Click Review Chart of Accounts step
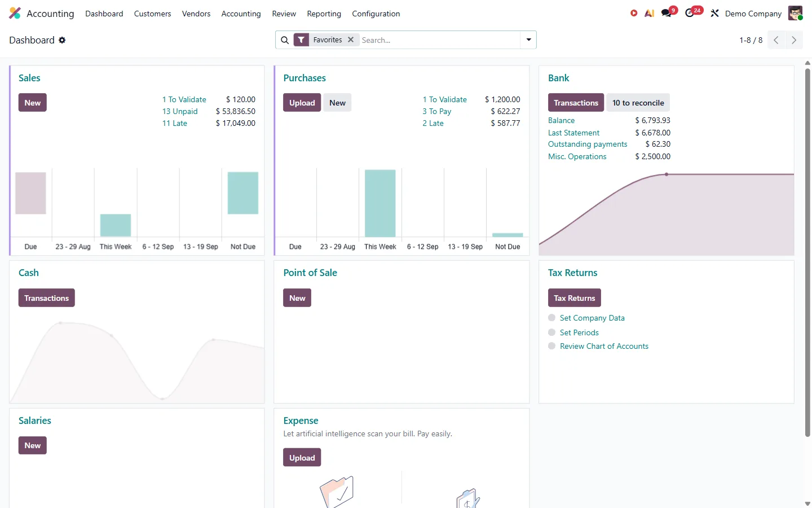 click(604, 346)
